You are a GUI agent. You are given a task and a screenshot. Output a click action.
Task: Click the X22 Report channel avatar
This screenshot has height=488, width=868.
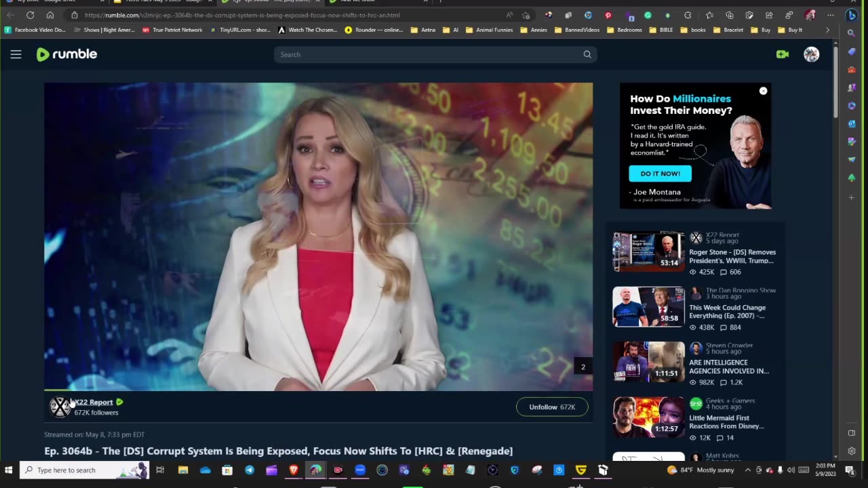[60, 407]
